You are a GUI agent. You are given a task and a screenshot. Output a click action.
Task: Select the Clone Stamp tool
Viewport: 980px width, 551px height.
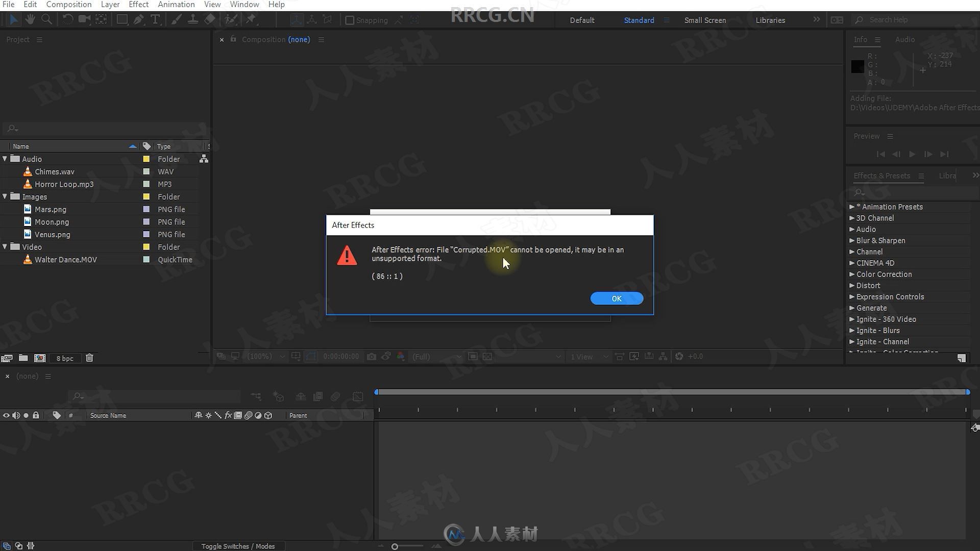[192, 19]
